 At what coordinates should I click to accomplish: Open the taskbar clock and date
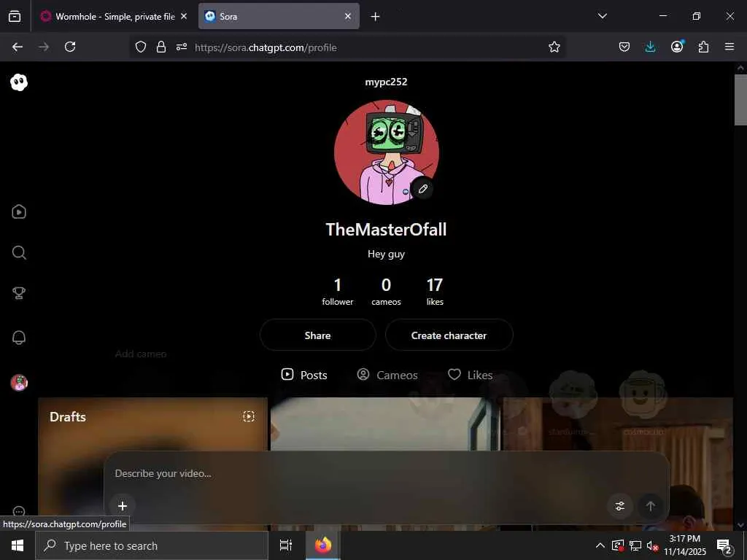click(685, 545)
